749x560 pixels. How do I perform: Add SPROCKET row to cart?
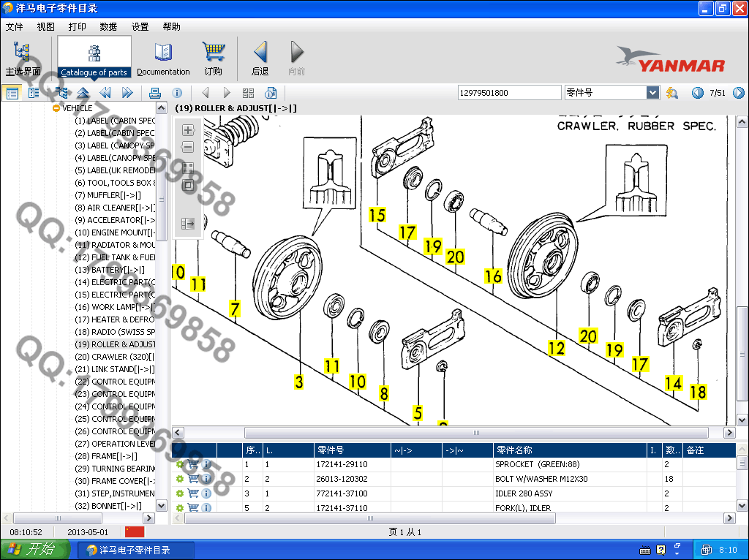193,464
